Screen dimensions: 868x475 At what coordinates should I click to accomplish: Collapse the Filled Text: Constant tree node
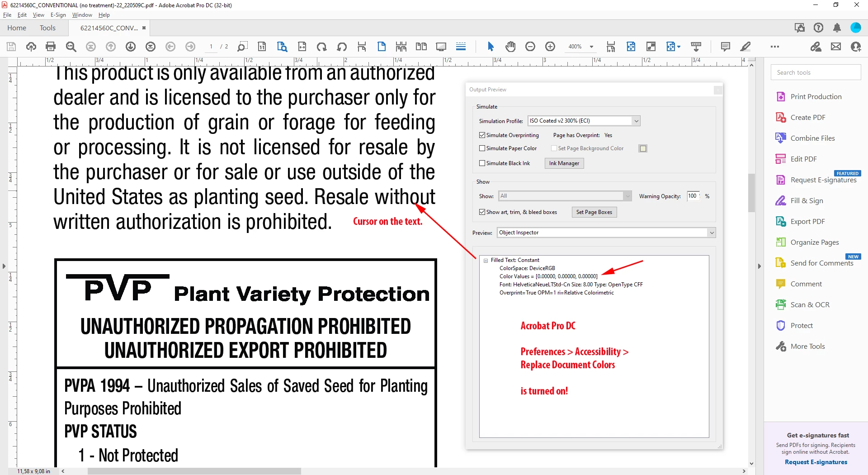click(x=486, y=261)
